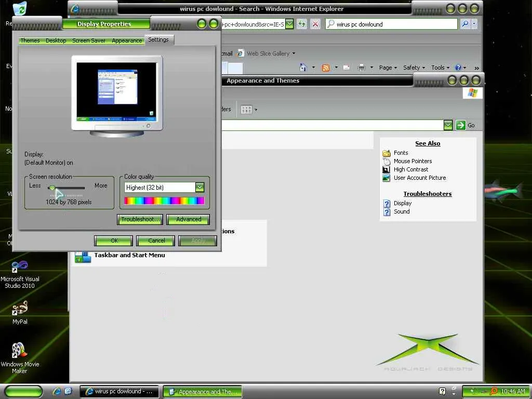Expand the Views dropdown arrow
This screenshot has width=532, height=399.
coord(256,110)
